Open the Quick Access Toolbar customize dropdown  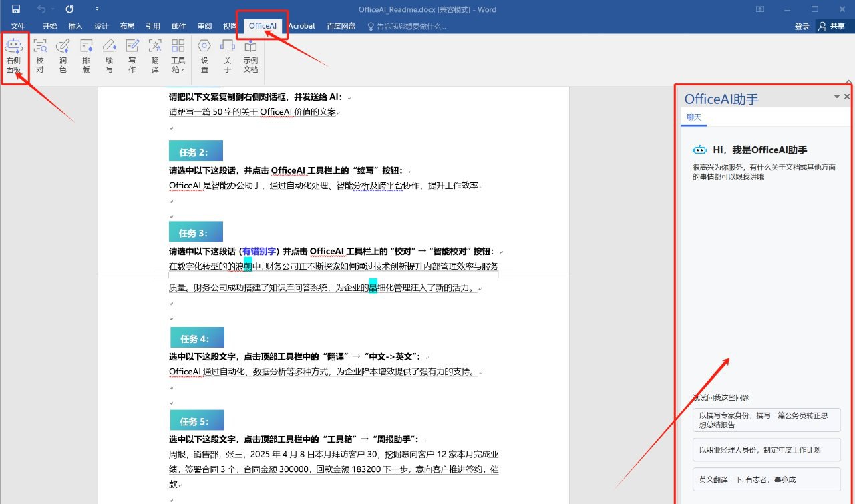coord(97,9)
